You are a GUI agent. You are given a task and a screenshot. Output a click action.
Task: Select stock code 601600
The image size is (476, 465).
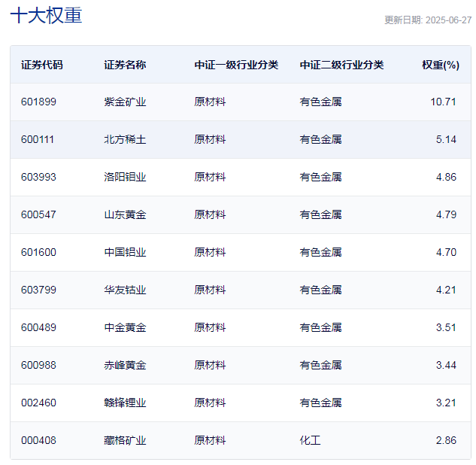(x=38, y=252)
